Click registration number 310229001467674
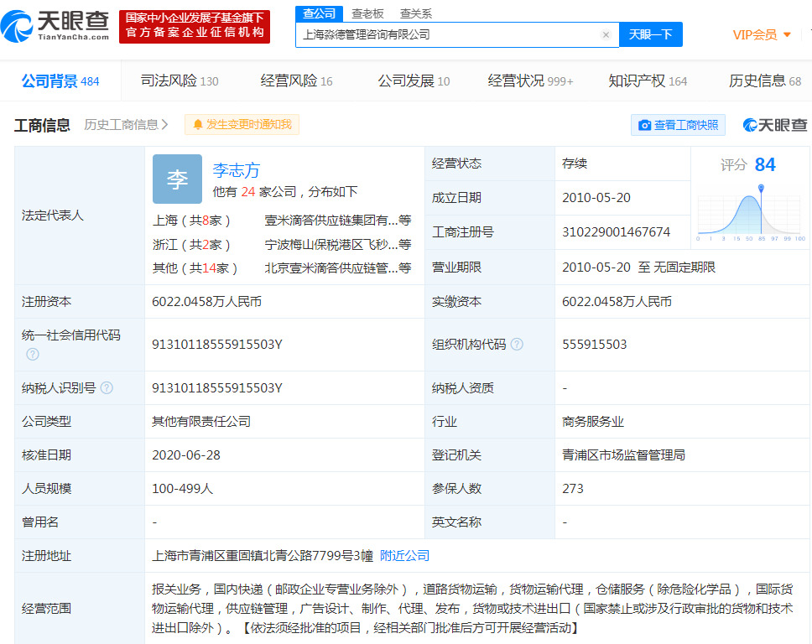The width and height of the screenshot is (812, 644). 617,232
